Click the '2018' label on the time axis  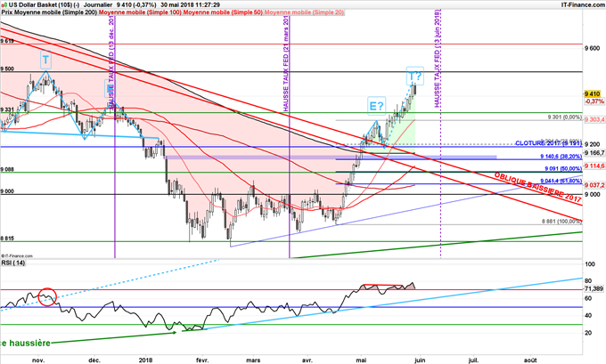pyautogui.click(x=145, y=360)
